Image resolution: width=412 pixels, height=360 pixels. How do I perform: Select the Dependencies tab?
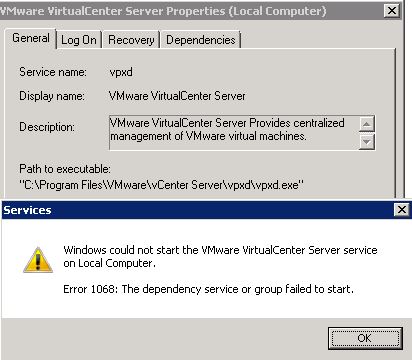point(201,40)
